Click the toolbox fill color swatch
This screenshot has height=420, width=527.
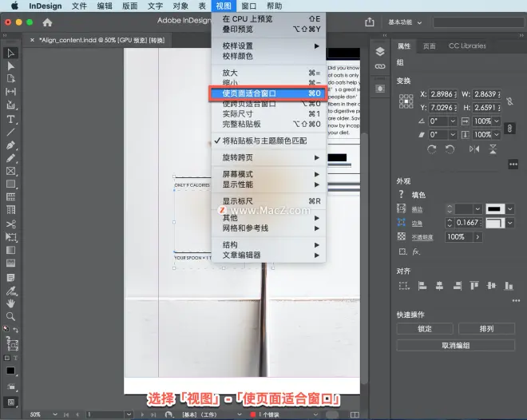click(x=10, y=370)
